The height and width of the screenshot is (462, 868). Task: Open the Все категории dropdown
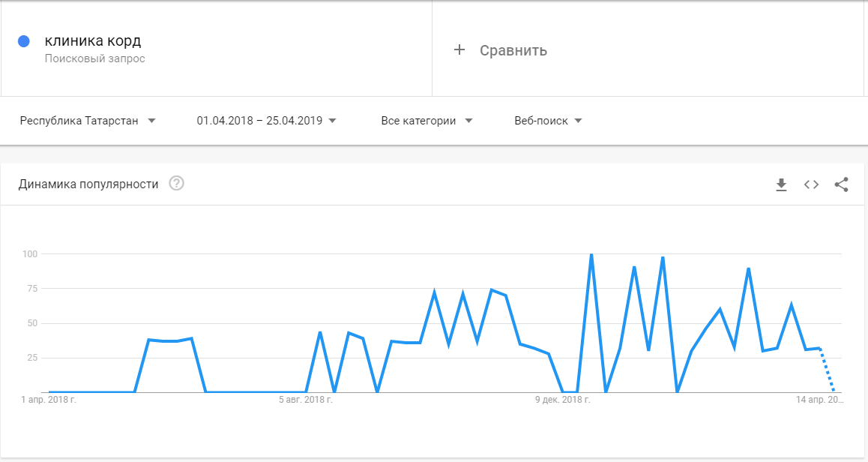427,121
